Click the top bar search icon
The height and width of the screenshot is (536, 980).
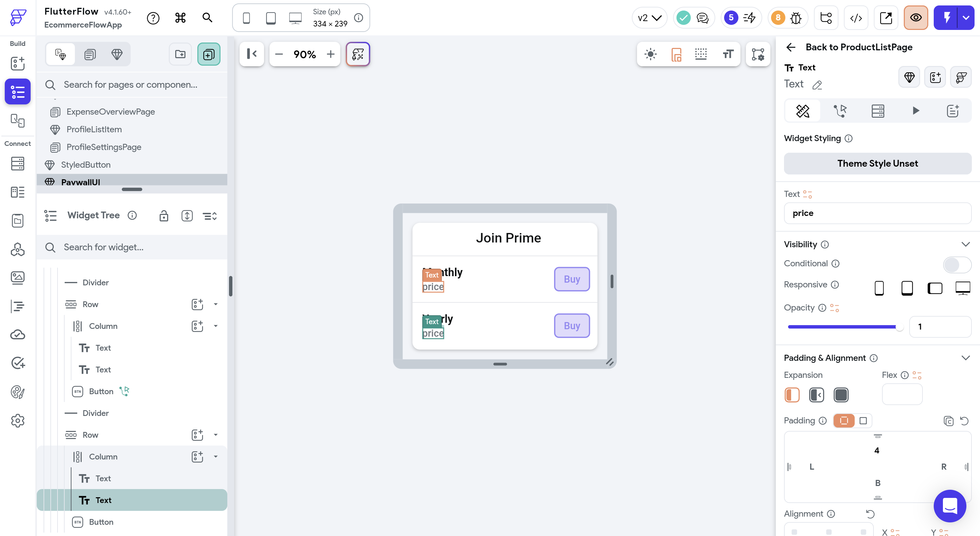(207, 17)
